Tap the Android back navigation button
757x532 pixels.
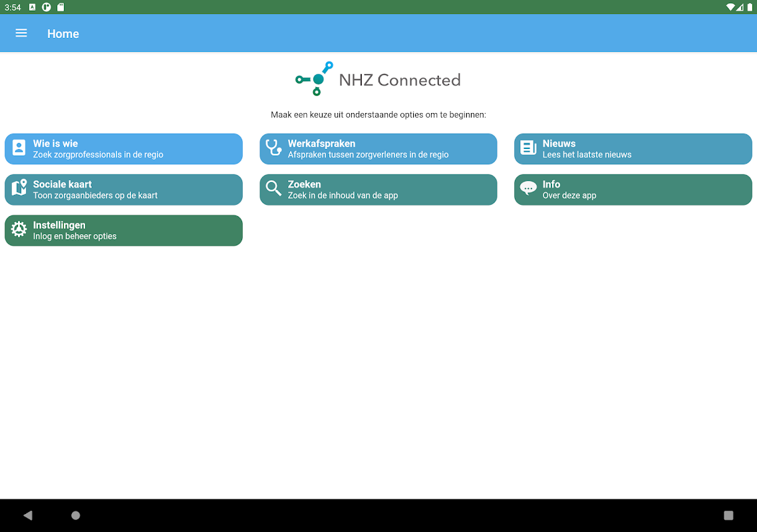point(27,515)
